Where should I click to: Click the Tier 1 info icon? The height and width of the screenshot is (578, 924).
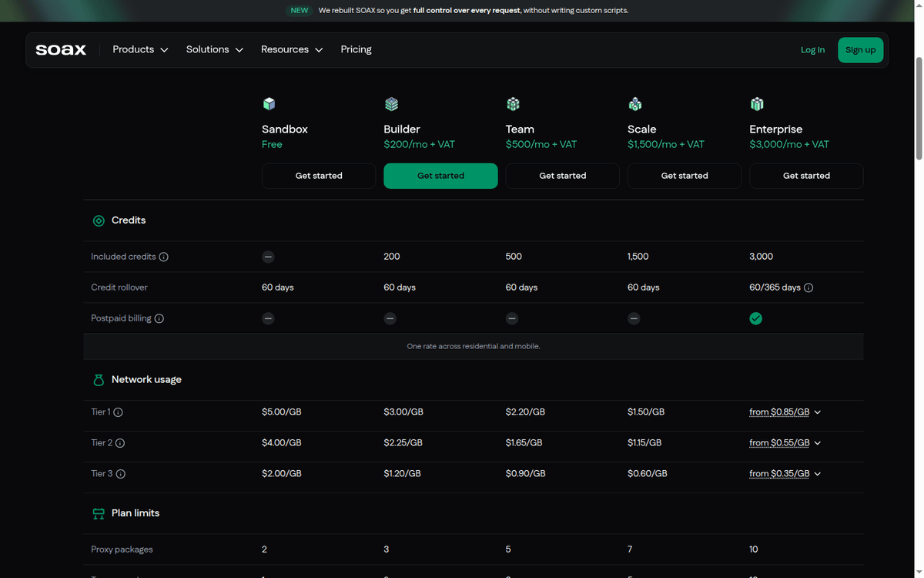[x=118, y=412]
